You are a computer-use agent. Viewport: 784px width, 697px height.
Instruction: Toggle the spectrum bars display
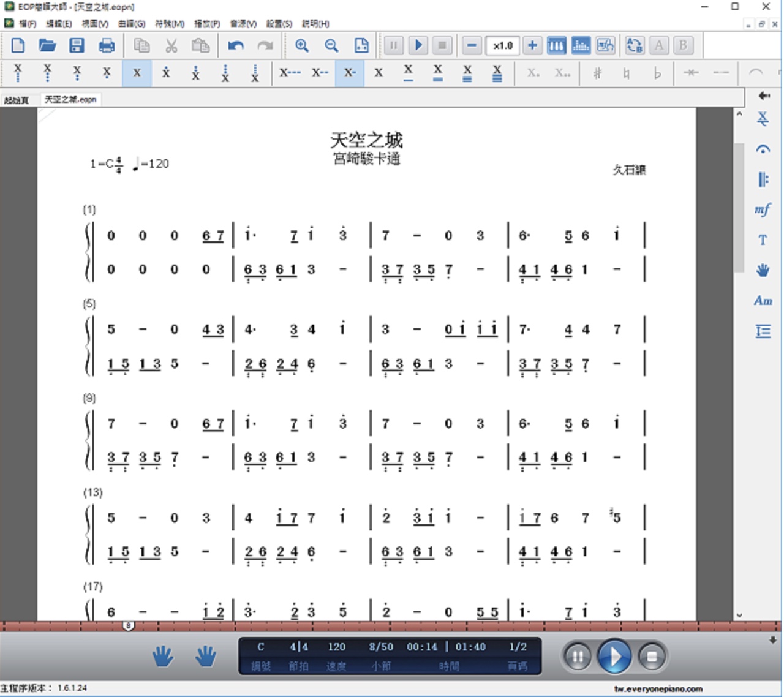(581, 45)
